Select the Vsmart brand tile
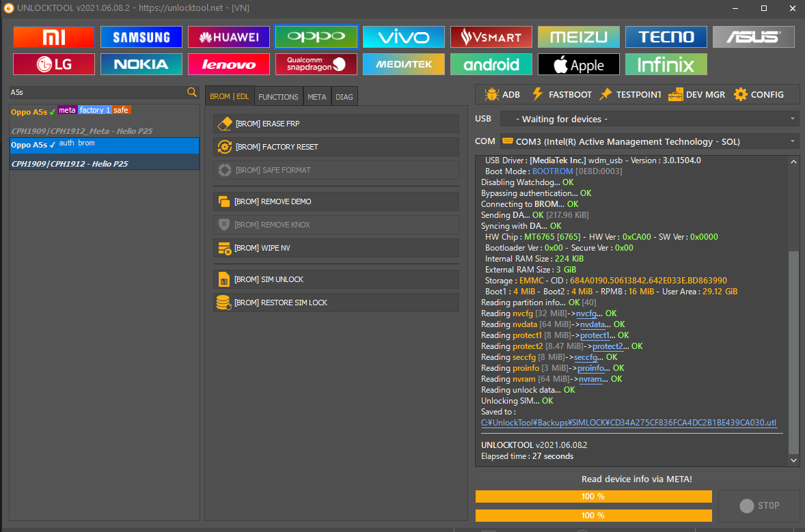 [x=491, y=37]
